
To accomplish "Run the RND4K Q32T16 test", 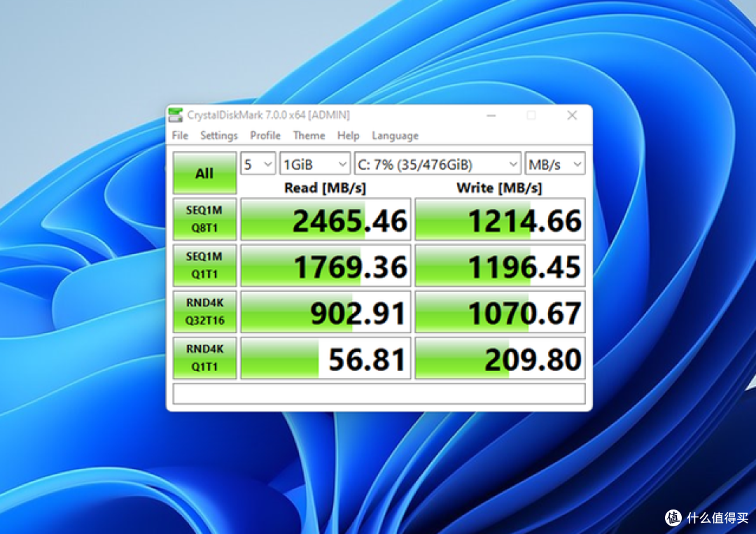I will tap(204, 311).
